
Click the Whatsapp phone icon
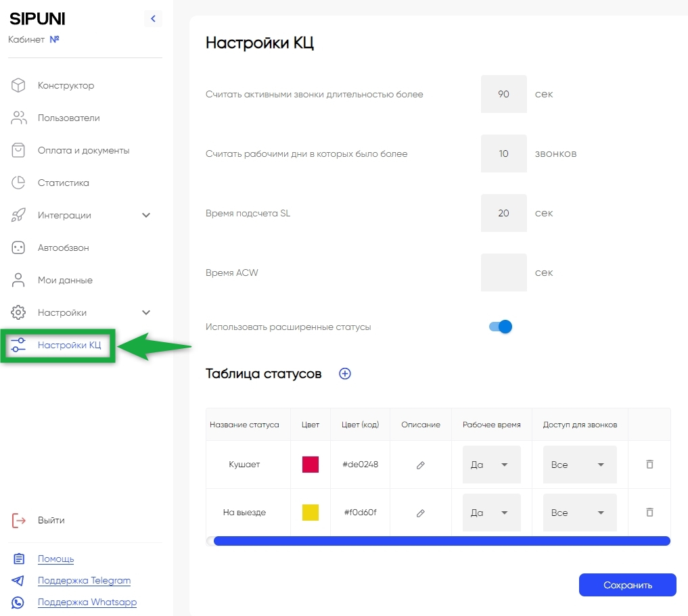(18, 602)
